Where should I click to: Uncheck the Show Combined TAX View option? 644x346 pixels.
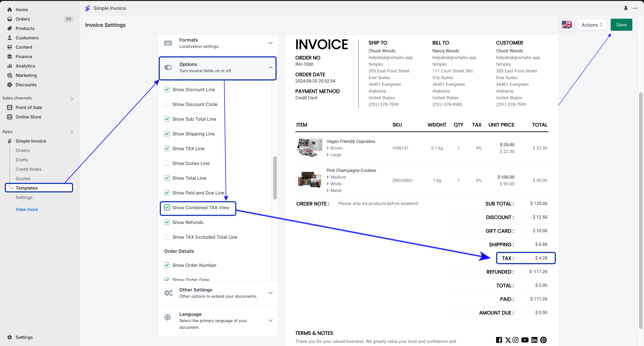pos(167,207)
